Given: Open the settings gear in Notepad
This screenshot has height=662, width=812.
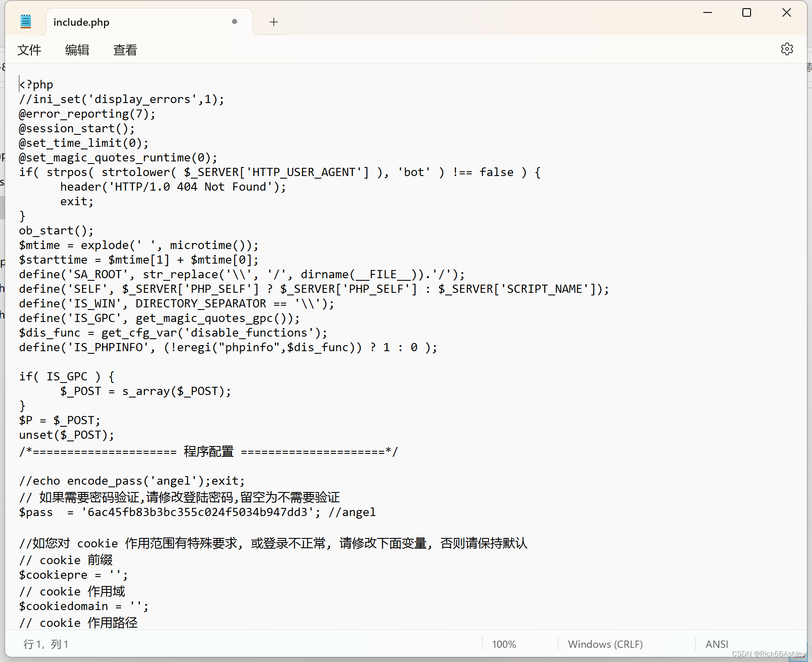Looking at the screenshot, I should click(x=787, y=49).
